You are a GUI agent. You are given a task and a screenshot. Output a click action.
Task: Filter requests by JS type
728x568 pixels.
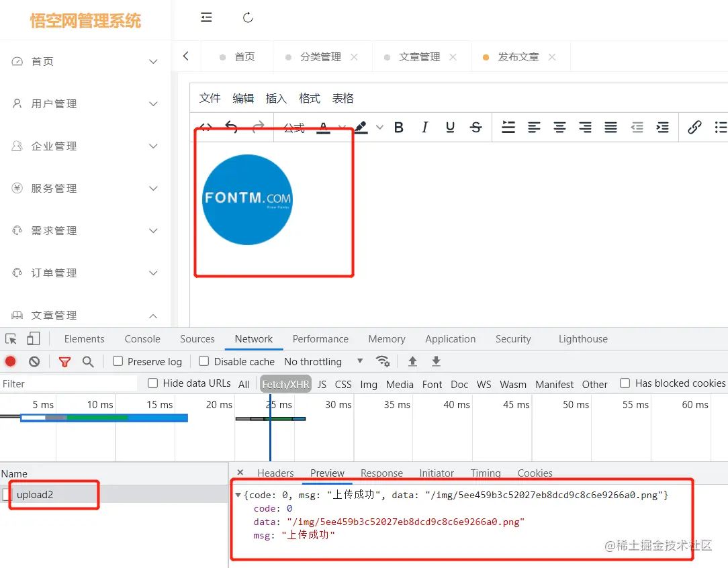coord(322,384)
